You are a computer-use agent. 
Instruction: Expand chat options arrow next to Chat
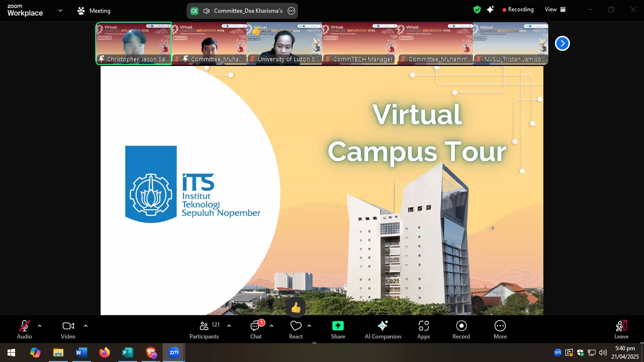click(x=272, y=326)
